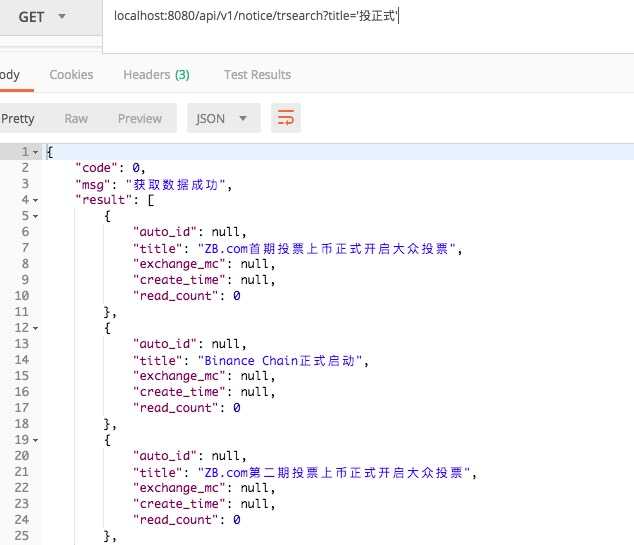Collapse the JSON root at line 1
Image resolution: width=634 pixels, height=545 pixels.
tap(36, 152)
